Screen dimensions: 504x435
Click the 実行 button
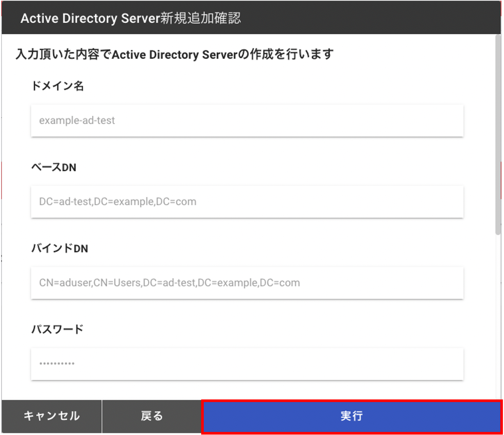tap(352, 416)
